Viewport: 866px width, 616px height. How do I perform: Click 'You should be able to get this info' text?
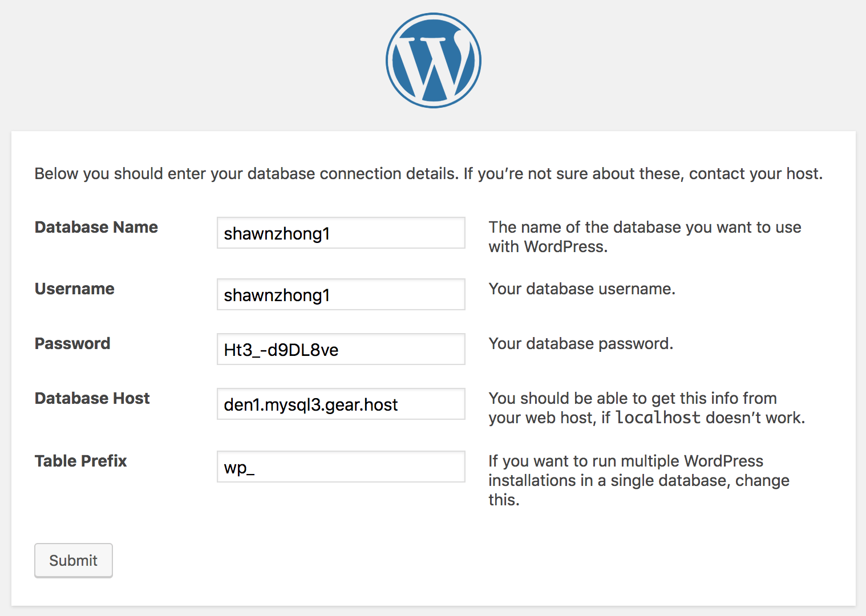pyautogui.click(x=633, y=398)
